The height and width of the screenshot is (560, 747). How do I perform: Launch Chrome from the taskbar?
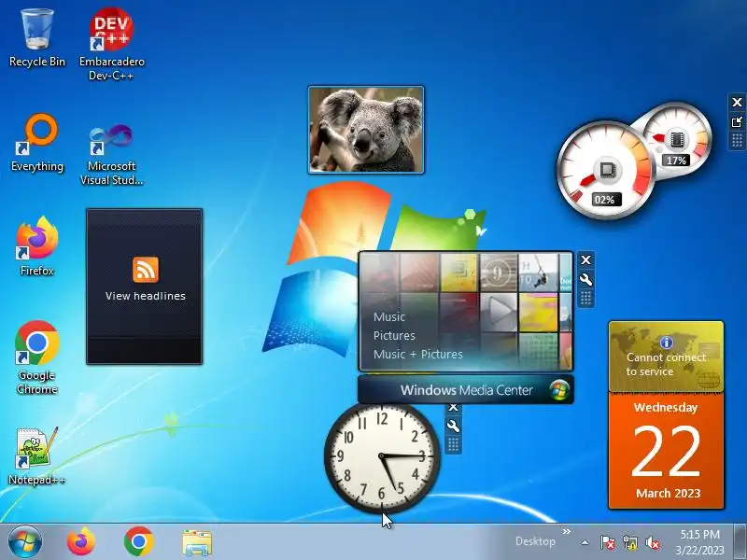point(138,542)
